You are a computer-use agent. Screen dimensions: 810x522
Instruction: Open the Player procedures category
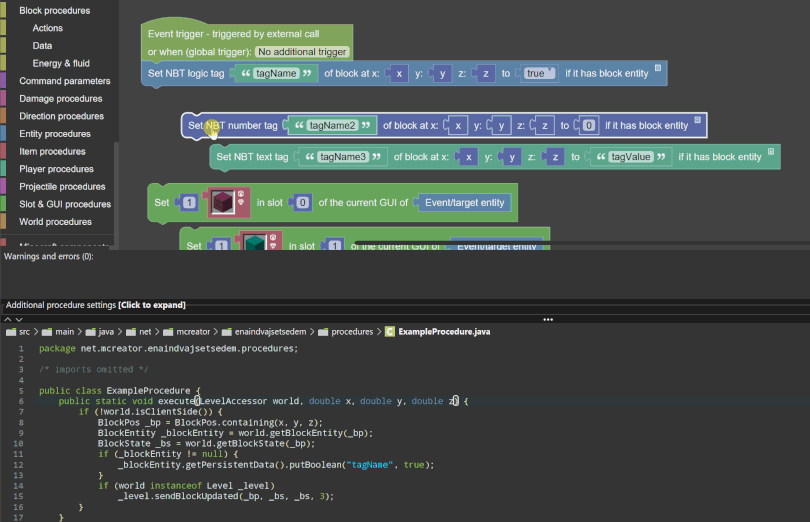click(56, 168)
